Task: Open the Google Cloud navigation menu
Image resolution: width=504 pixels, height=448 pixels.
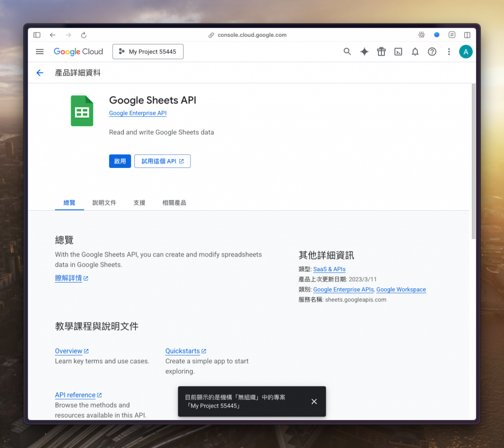Action: [x=39, y=52]
